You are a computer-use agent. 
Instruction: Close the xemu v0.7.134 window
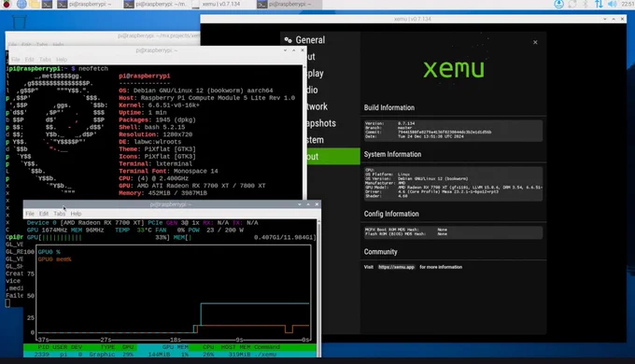point(623,19)
